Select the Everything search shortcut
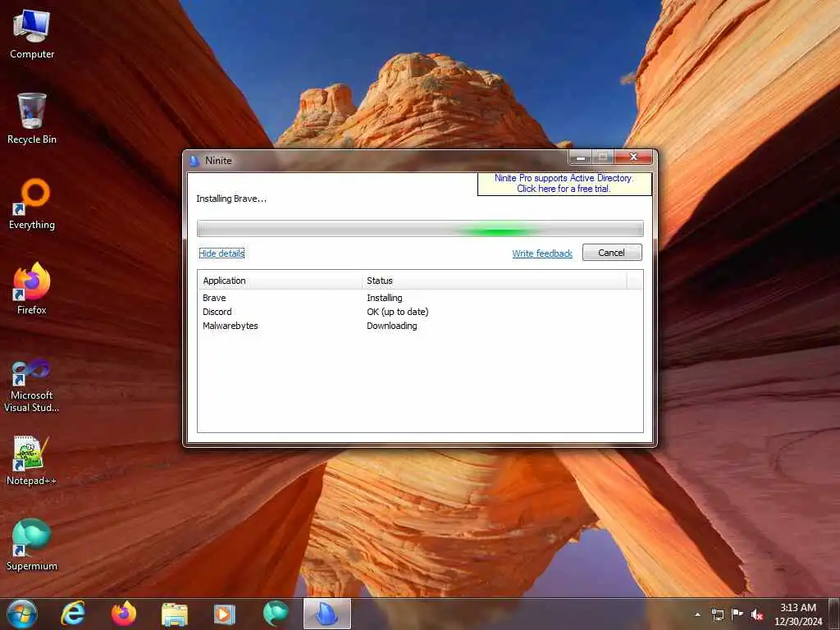This screenshot has width=840, height=630. (x=32, y=204)
